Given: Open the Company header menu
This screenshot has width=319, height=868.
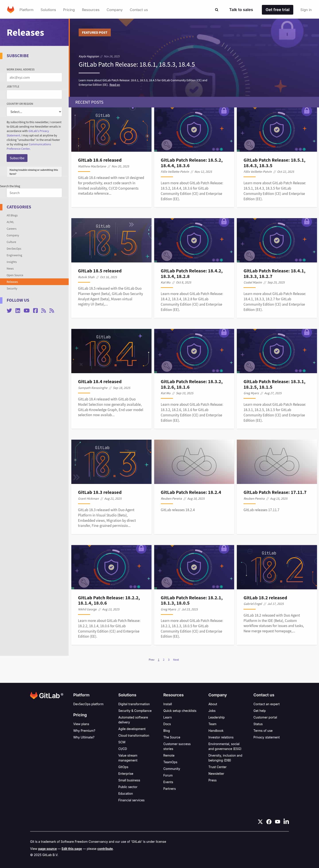Looking at the screenshot, I should [x=115, y=10].
